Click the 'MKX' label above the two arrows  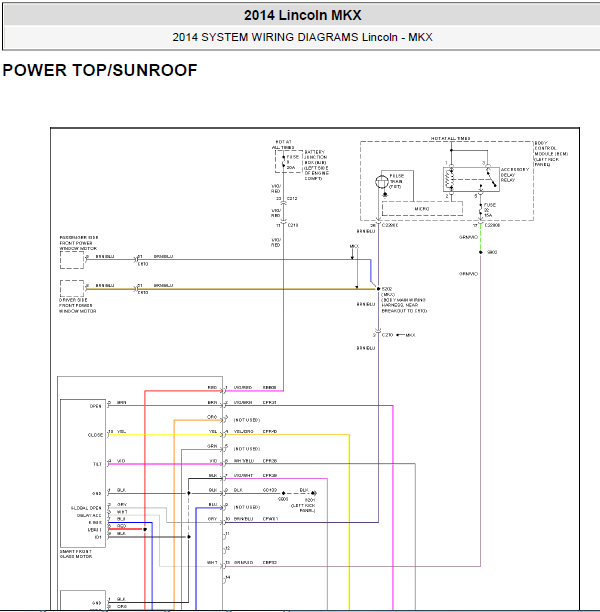354,246
